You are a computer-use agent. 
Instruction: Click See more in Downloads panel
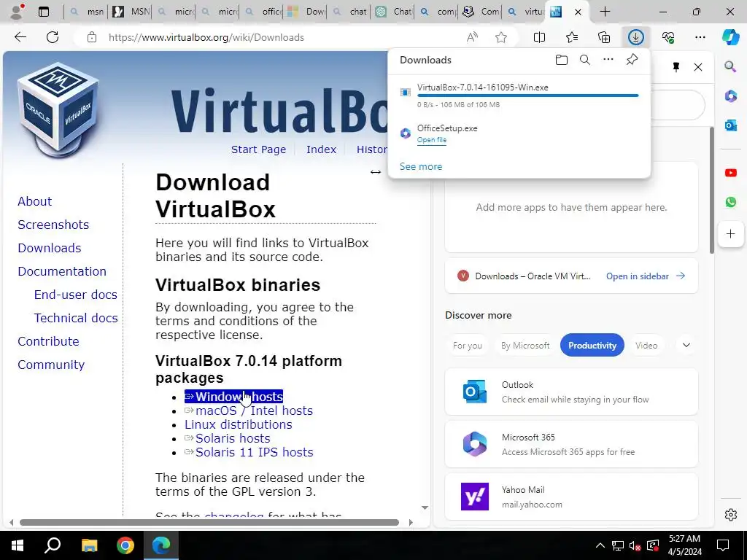421,167
